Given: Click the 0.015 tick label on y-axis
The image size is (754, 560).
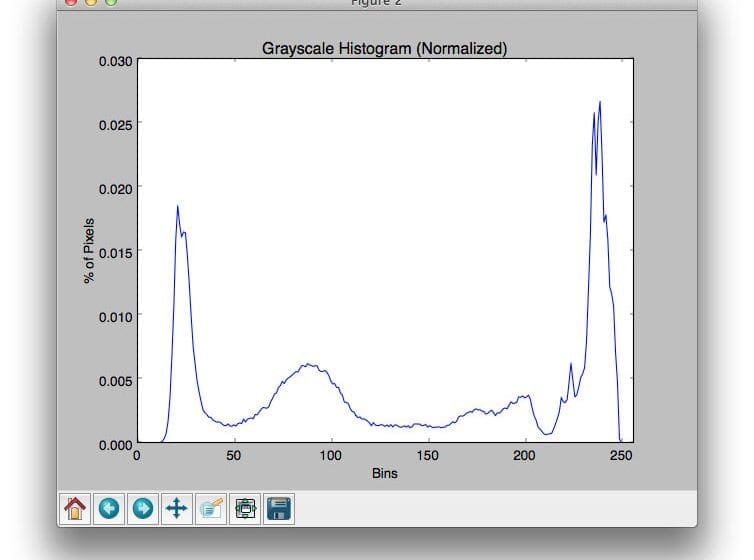Looking at the screenshot, I should 114,252.
